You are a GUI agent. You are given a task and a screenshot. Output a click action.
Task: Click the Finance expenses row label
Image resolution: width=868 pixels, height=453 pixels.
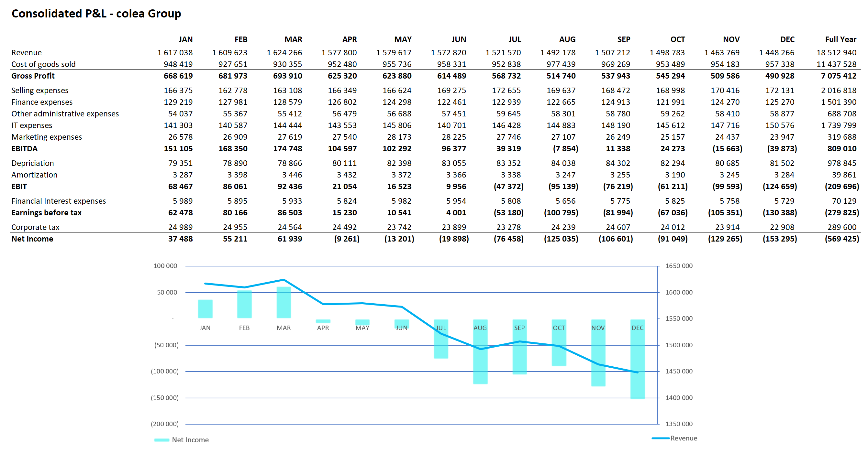click(x=42, y=102)
